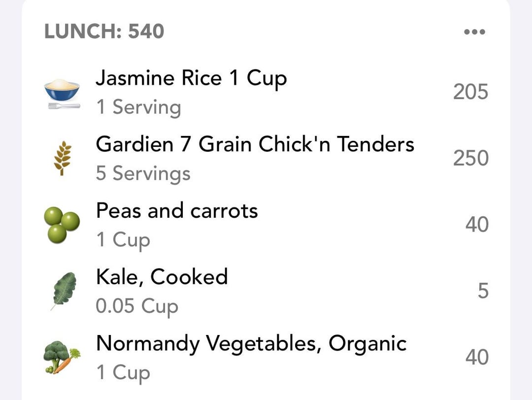Viewport: 532px width, 400px height.
Task: Tap the 205 calorie value
Action: pos(470,92)
